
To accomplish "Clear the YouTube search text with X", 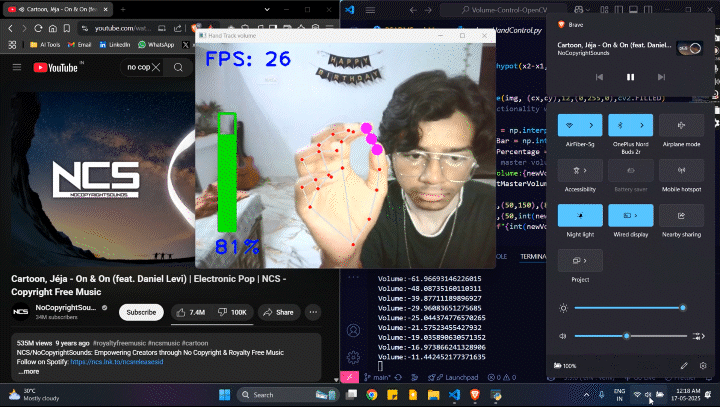I will pyautogui.click(x=156, y=68).
